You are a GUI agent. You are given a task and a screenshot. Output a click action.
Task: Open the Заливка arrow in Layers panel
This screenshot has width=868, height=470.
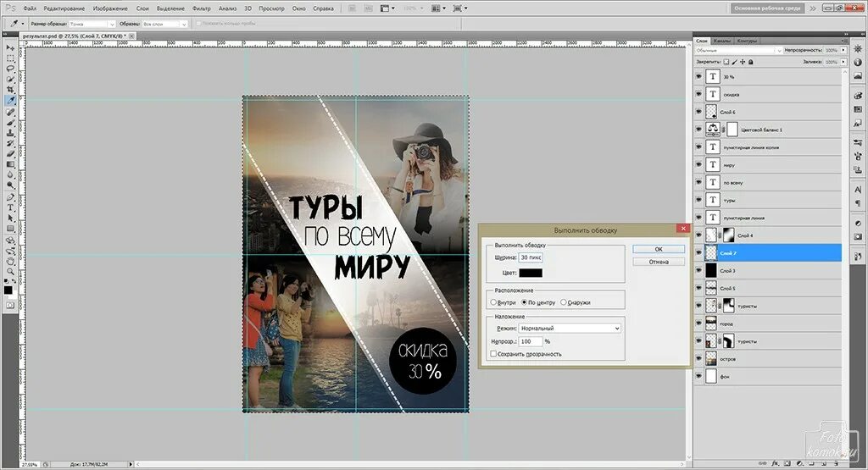[843, 62]
